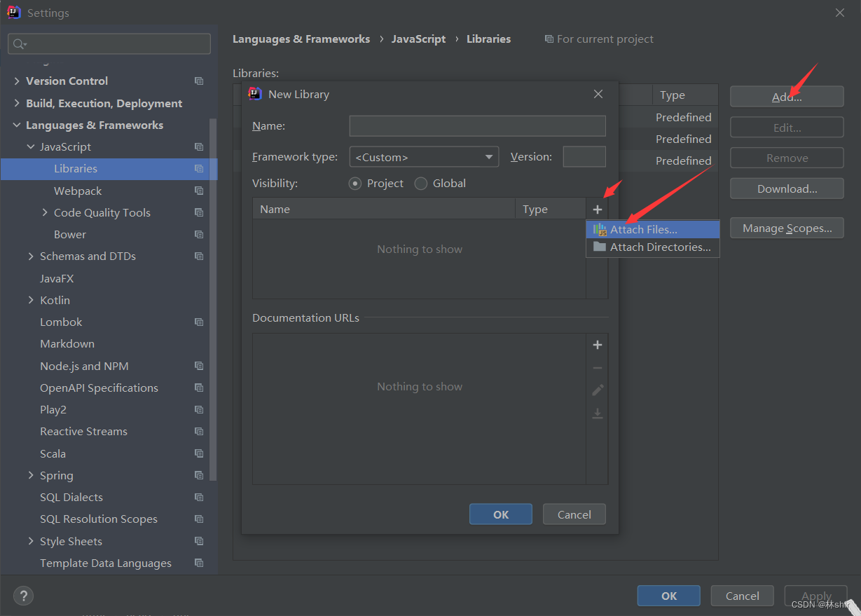Click the plus icon in New Library file table
861x616 pixels.
pos(598,210)
